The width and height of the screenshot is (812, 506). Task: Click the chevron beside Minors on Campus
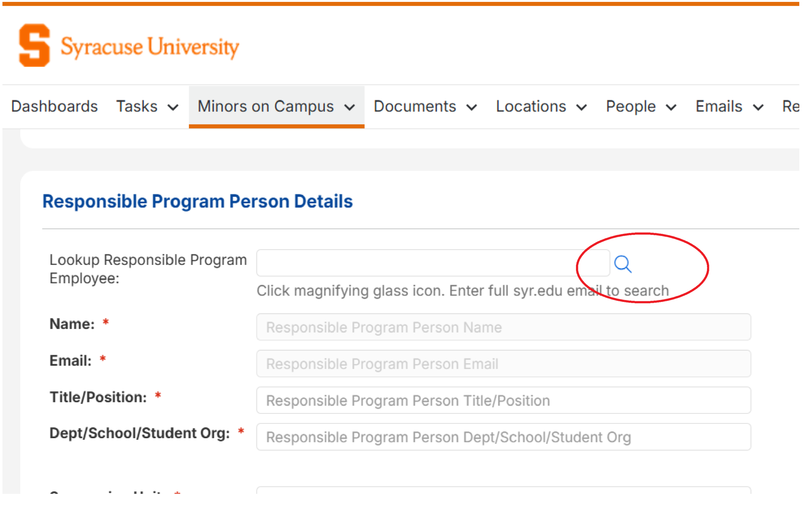350,107
